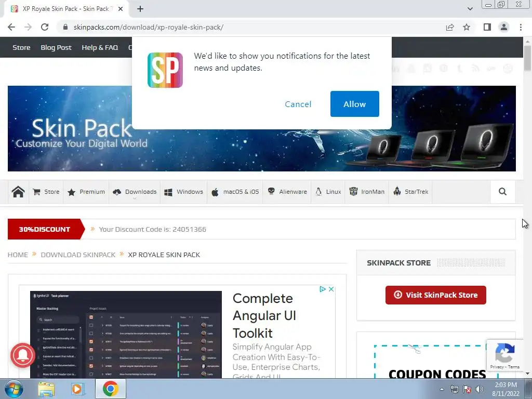Open the media player taskbar icon
The height and width of the screenshot is (399, 532).
78,389
